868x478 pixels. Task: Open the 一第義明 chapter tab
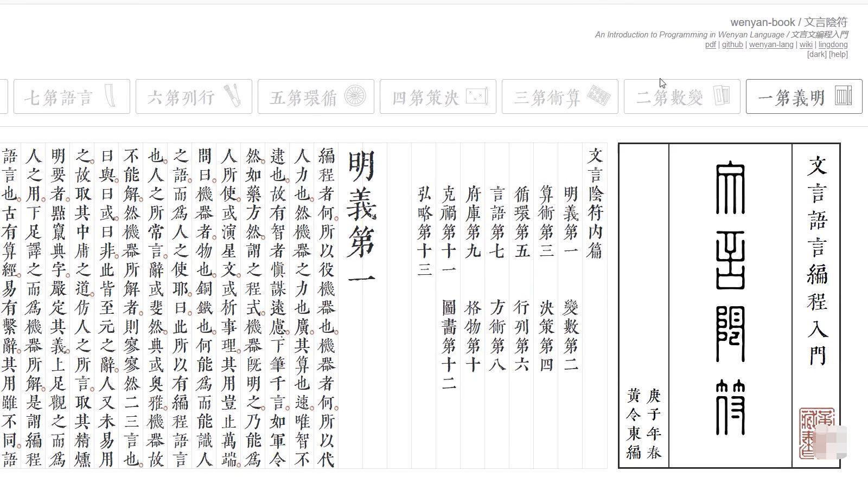click(804, 96)
